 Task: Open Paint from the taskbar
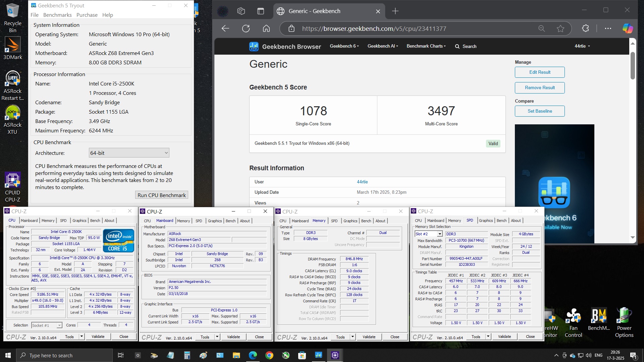tap(203, 355)
